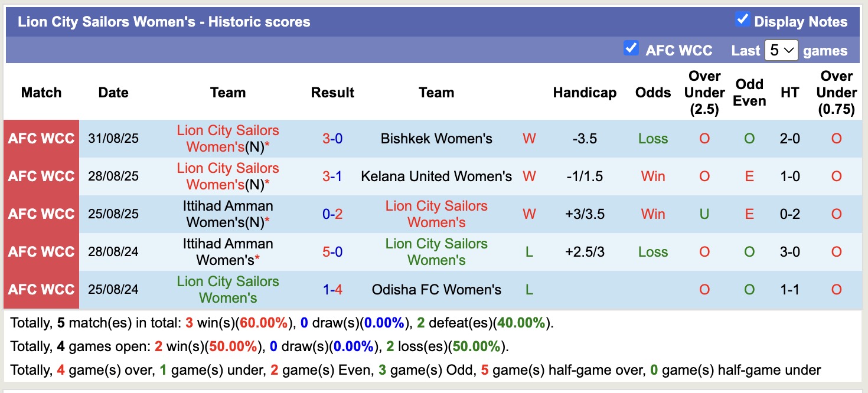Click the HT column header
The height and width of the screenshot is (393, 868).
coord(789,93)
